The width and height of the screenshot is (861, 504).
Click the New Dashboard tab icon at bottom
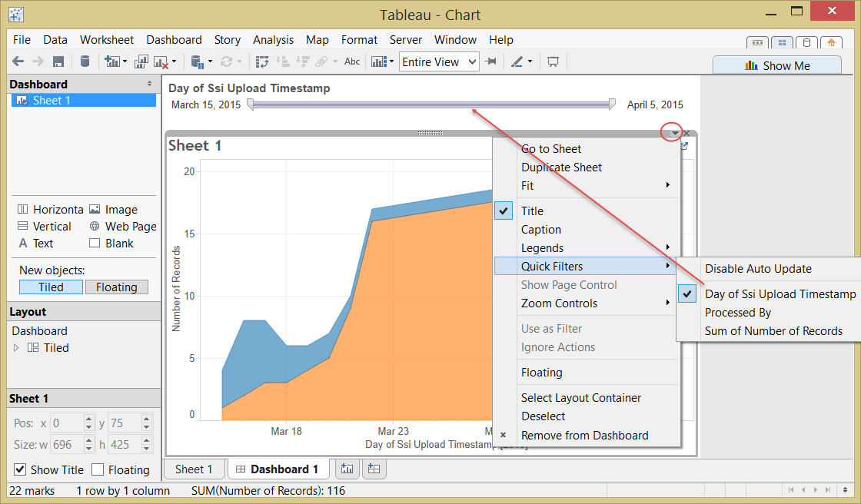click(x=374, y=469)
